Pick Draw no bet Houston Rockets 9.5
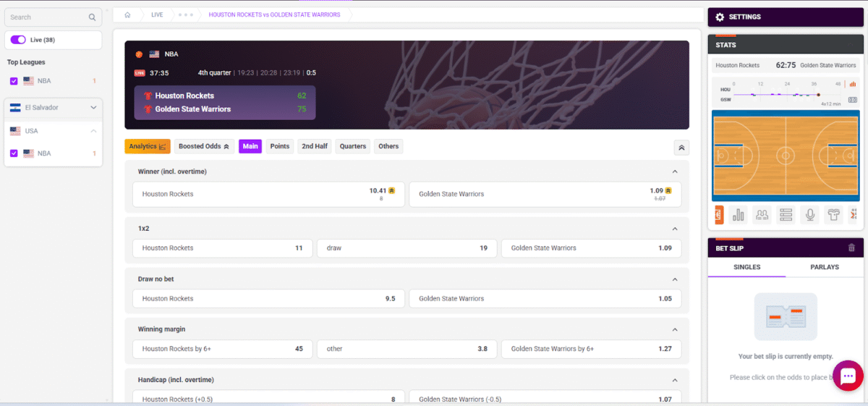The width and height of the screenshot is (868, 406). coord(268,298)
